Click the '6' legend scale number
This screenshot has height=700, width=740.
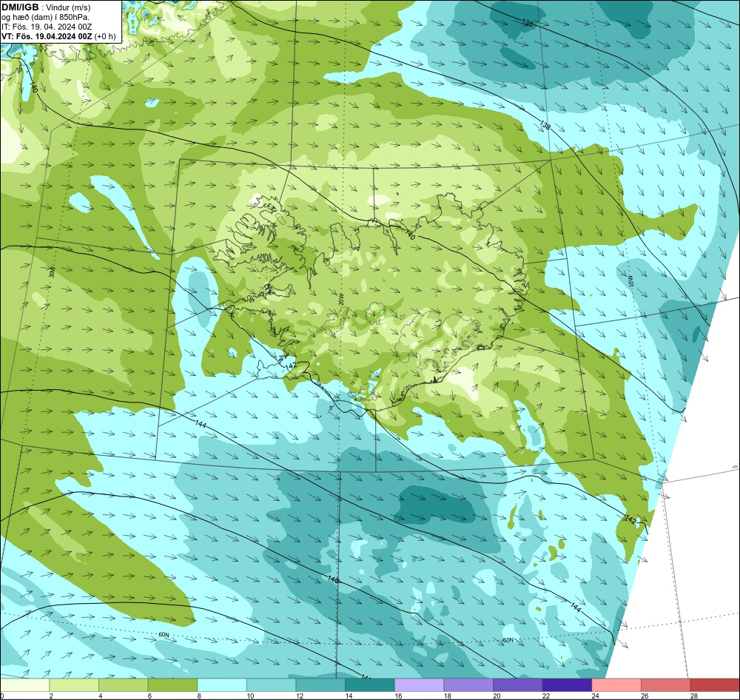150,696
